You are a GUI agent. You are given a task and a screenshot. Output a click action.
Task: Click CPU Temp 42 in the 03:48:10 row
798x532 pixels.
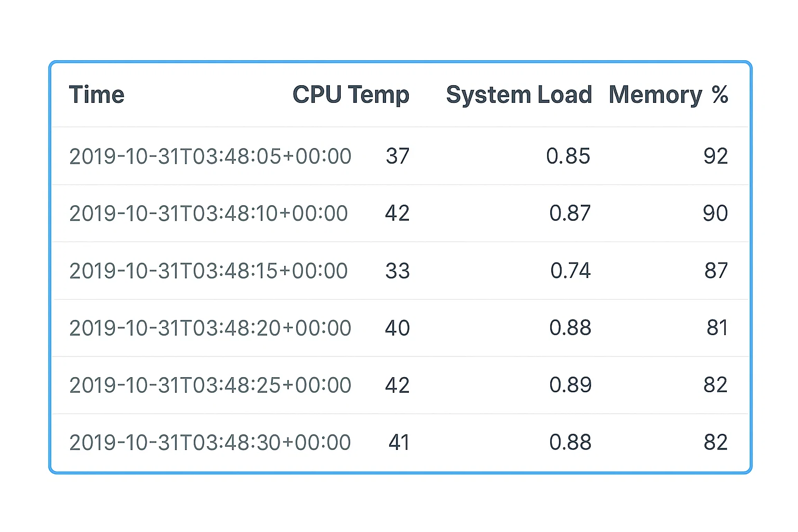(397, 214)
